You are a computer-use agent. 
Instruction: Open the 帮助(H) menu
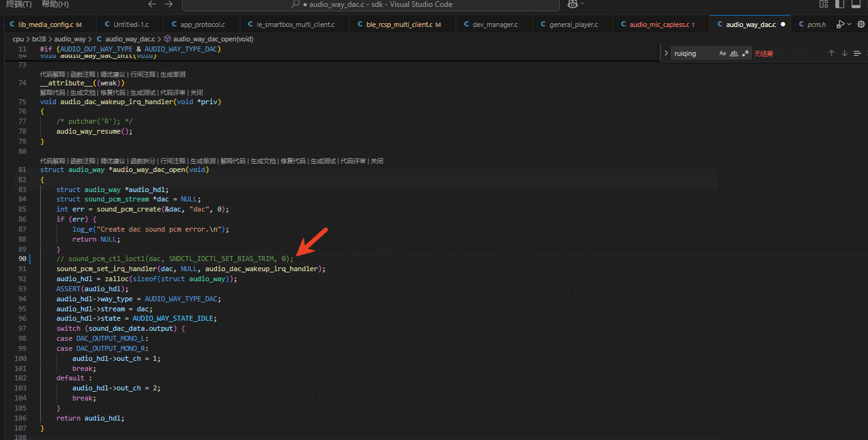pos(55,4)
